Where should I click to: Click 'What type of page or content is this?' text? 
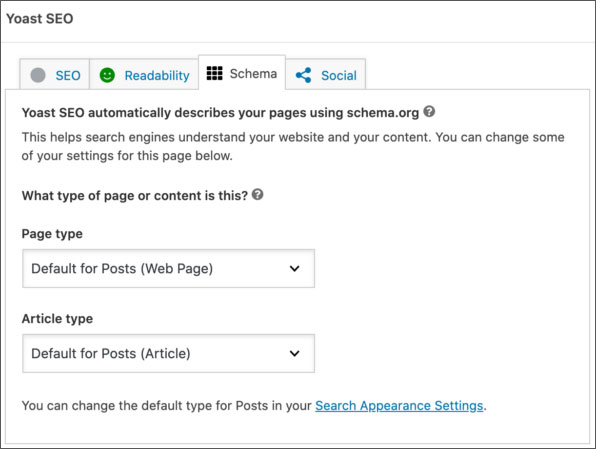point(135,195)
